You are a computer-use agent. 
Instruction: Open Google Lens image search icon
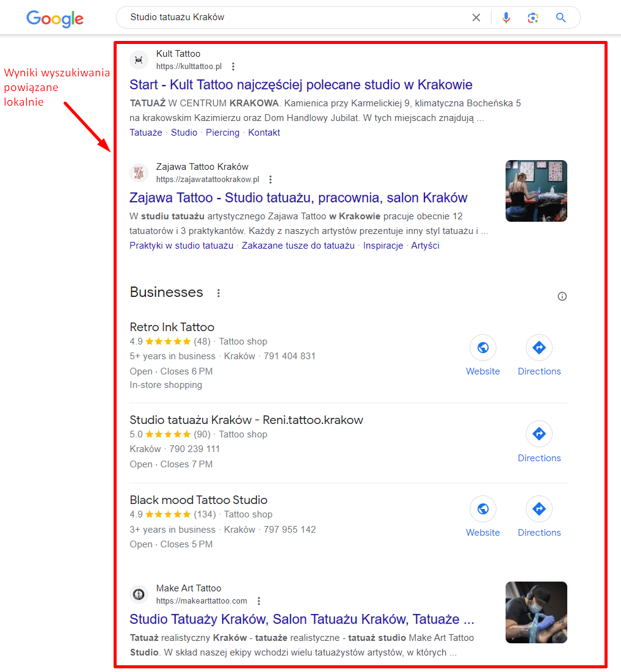533,18
